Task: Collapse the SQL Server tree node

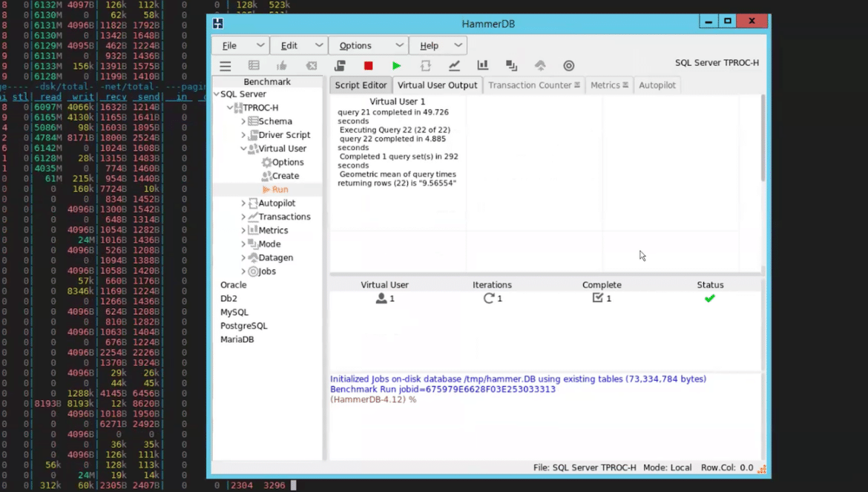Action: click(217, 94)
